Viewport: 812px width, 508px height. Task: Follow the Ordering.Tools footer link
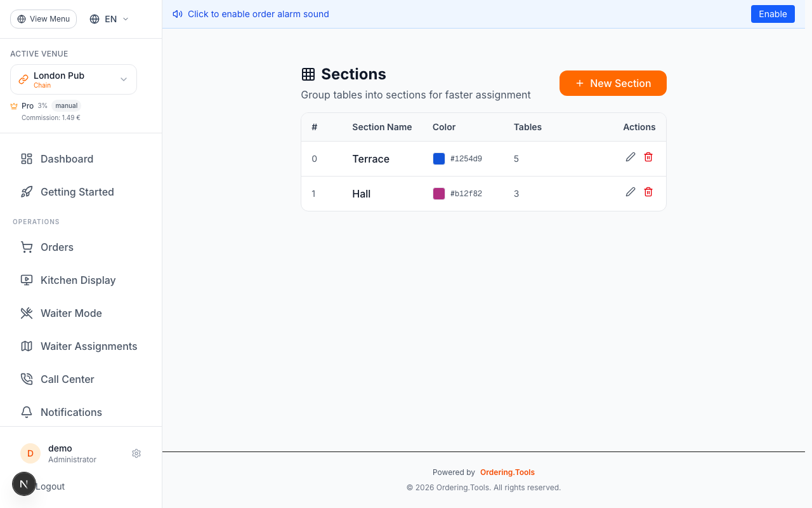point(507,472)
